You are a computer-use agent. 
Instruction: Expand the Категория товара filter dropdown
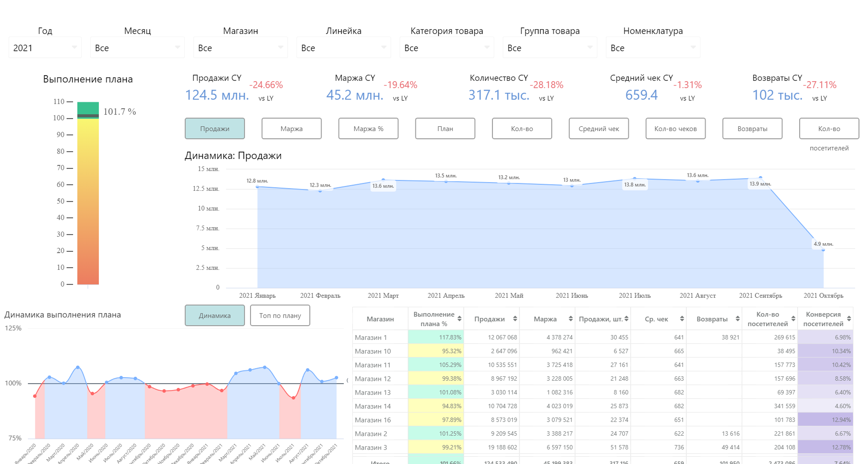(447, 48)
